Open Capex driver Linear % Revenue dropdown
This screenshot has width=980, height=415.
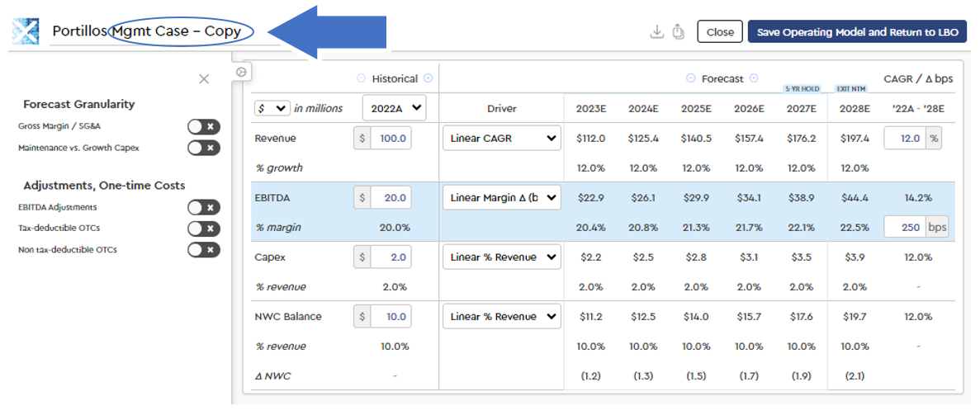[x=502, y=257]
